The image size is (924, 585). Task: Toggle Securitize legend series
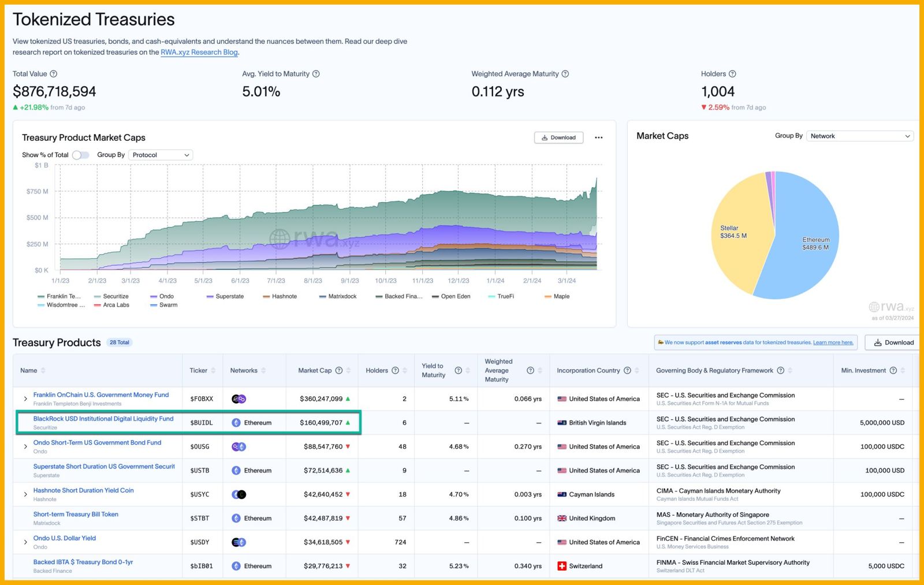pos(111,296)
